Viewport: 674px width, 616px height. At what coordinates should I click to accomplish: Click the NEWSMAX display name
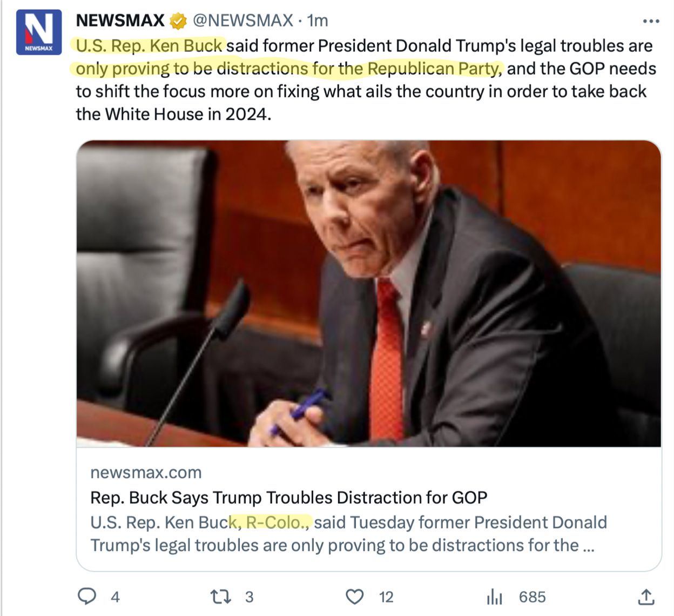pos(120,21)
